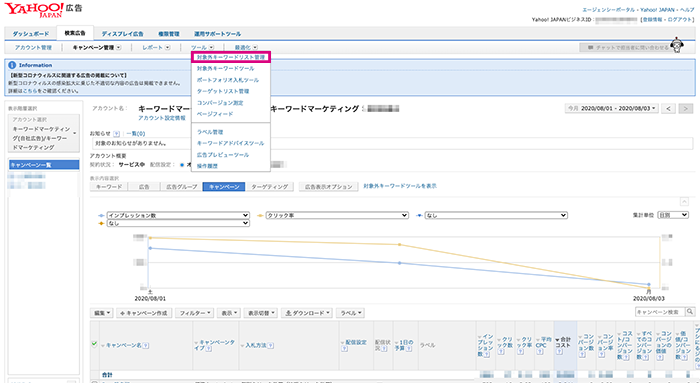Screen dimensions: 700x384
Task: Click the help icon under クリック率 column
Action: [x=521, y=352]
